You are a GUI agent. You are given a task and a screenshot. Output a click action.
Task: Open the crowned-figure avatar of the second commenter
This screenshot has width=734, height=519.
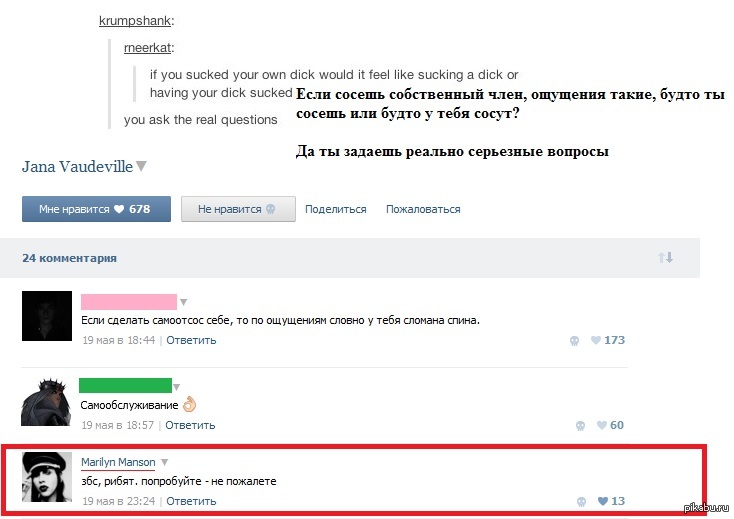click(46, 402)
